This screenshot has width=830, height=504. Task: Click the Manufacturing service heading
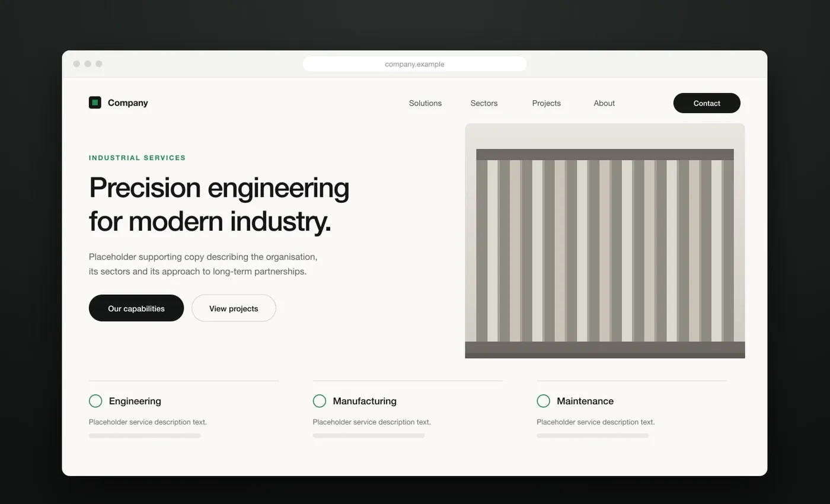[365, 401]
